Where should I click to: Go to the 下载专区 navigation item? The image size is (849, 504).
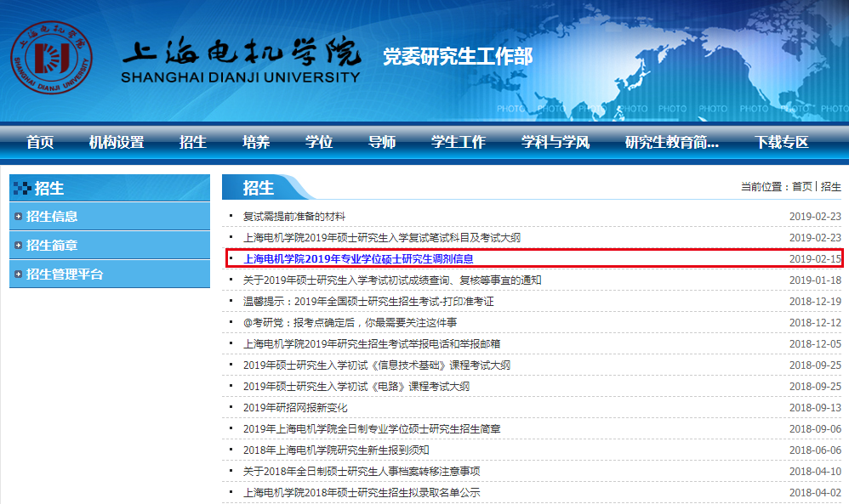coord(781,142)
